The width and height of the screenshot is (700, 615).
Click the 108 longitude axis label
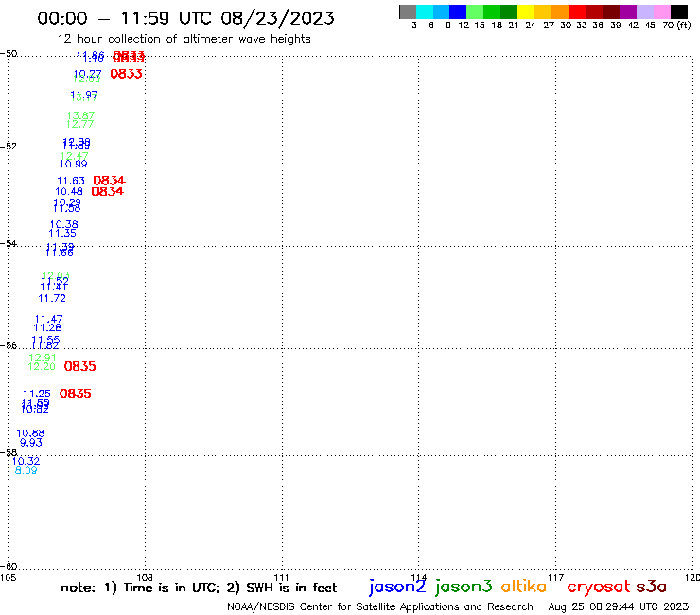[x=145, y=577]
